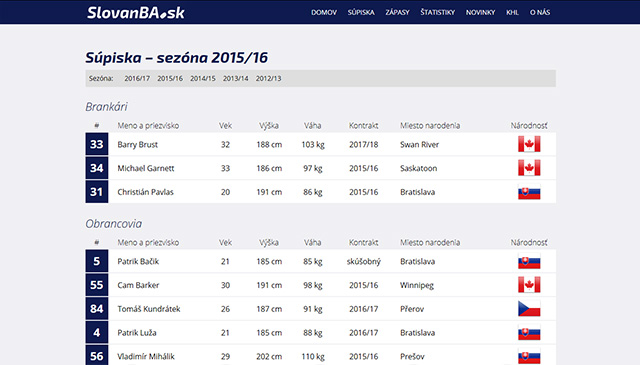Click birthplace Prešov
The width and height of the screenshot is (640, 365).
coord(412,356)
